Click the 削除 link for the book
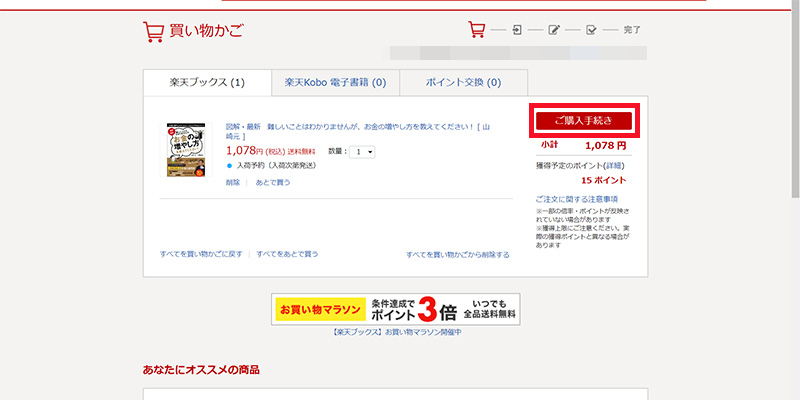Viewport: 800px width, 400px height. tap(233, 183)
